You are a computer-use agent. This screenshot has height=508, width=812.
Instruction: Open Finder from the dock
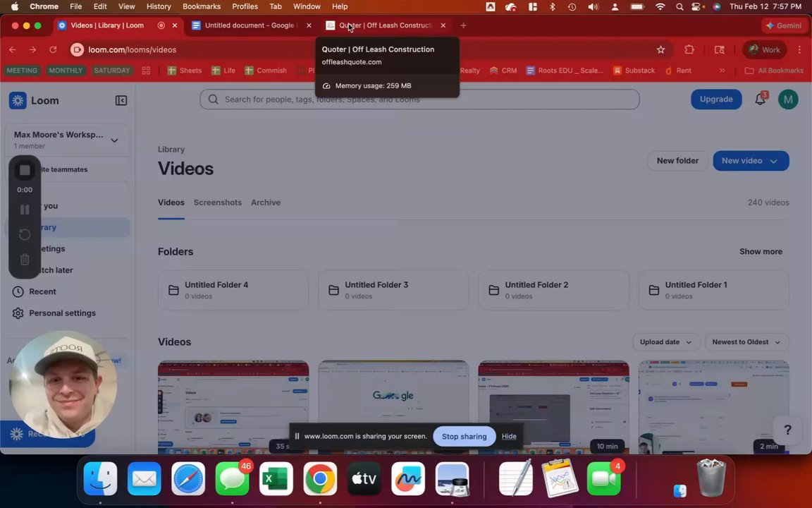[x=100, y=478]
